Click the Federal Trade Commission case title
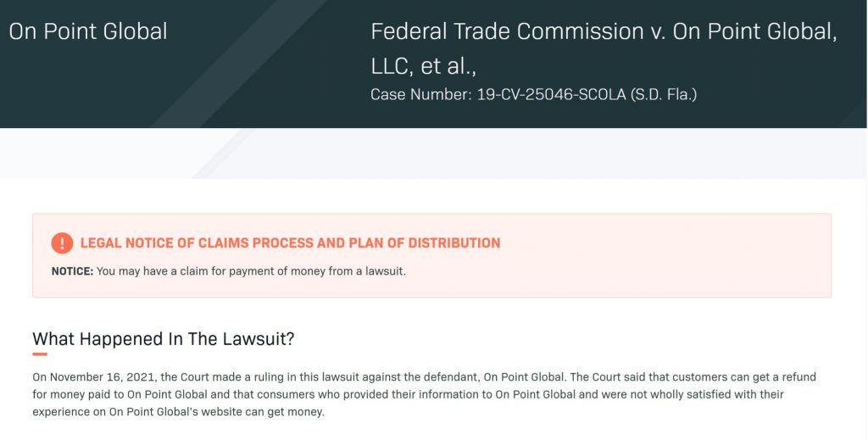 click(x=604, y=32)
